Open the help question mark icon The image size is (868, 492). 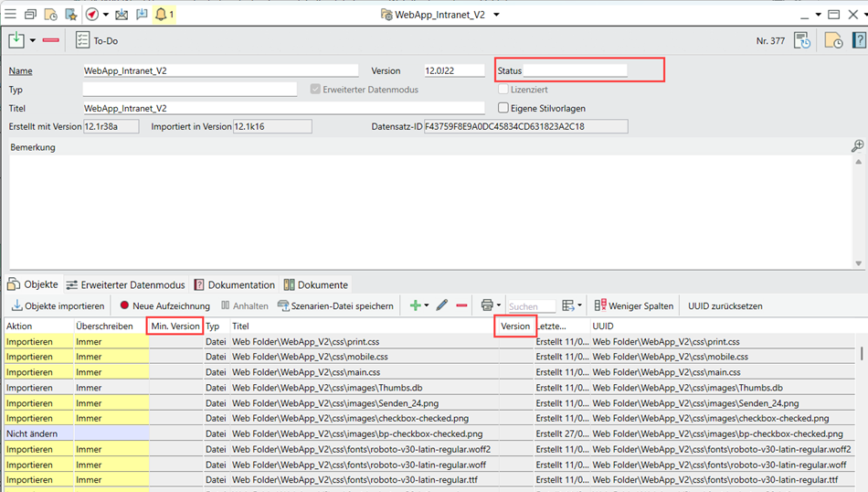(x=857, y=40)
